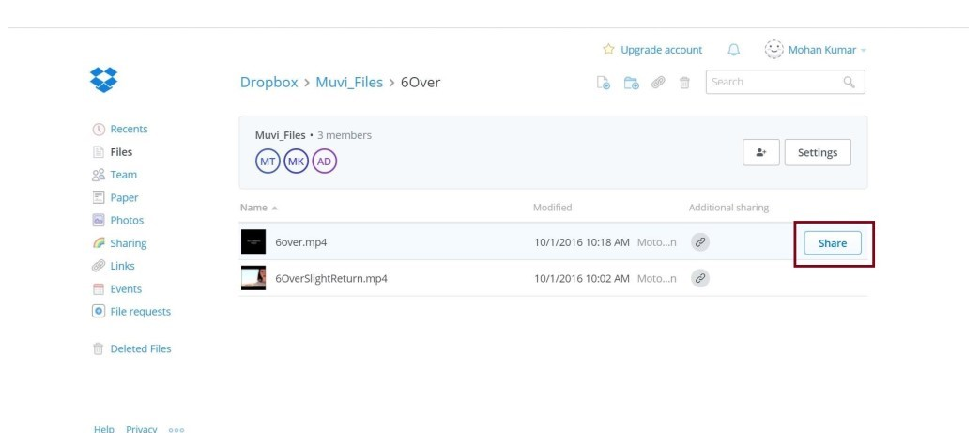
Task: Click the link icon for 6OverSlightReturn.mp4
Action: 700,278
